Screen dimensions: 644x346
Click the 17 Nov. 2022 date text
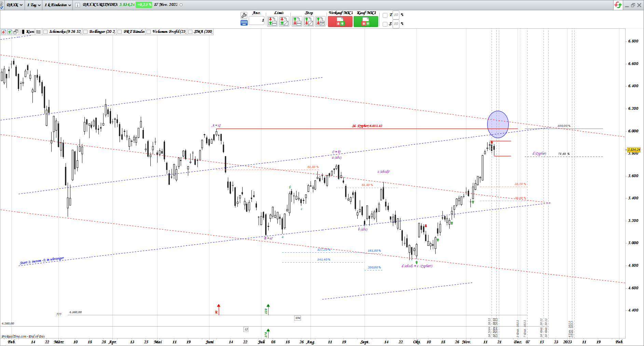[x=166, y=5]
